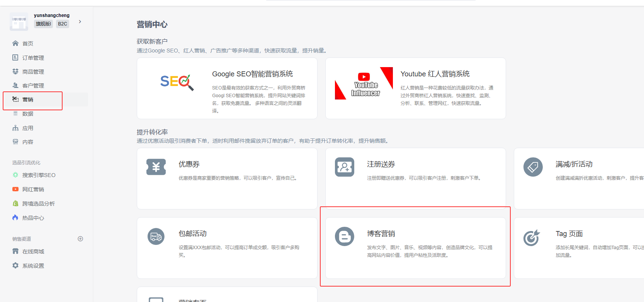This screenshot has width=644, height=302.
Task: Click the YouTube Influencer thumbnail
Action: pos(364,84)
